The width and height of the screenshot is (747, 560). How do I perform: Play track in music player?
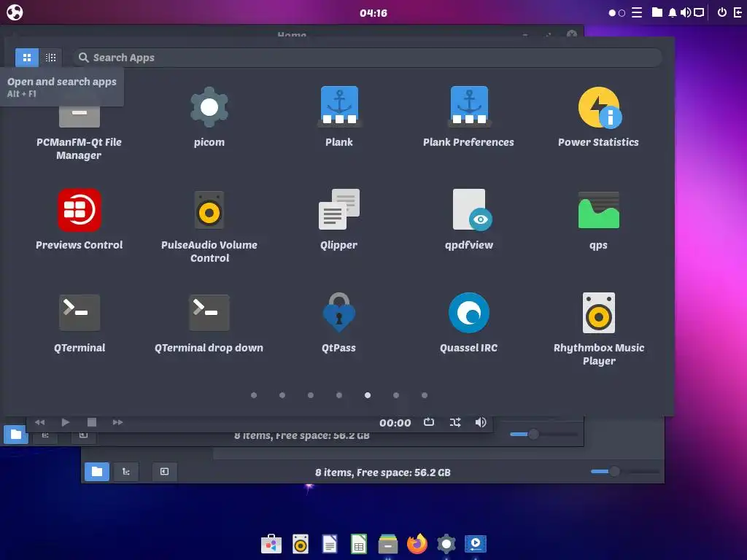(x=66, y=422)
